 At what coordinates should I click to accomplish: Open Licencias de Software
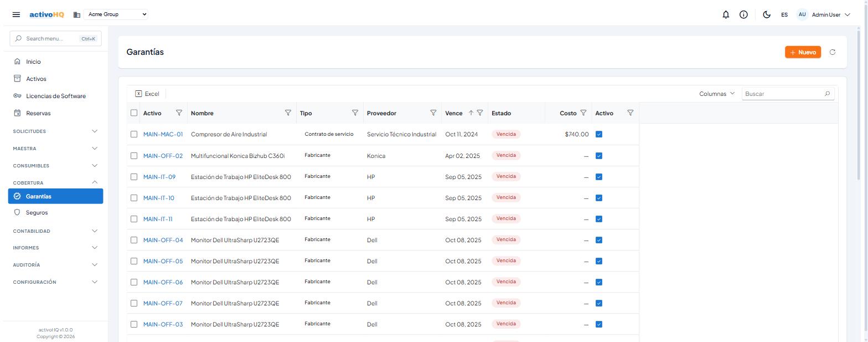tap(55, 96)
